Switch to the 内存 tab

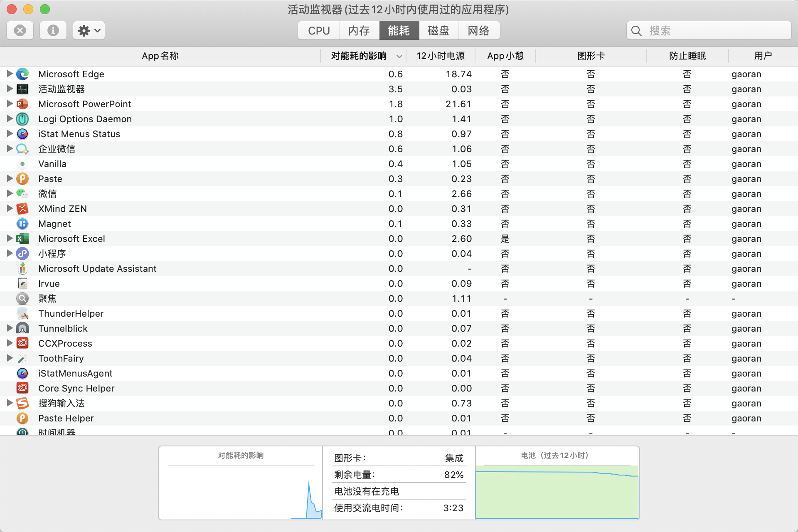[359, 31]
